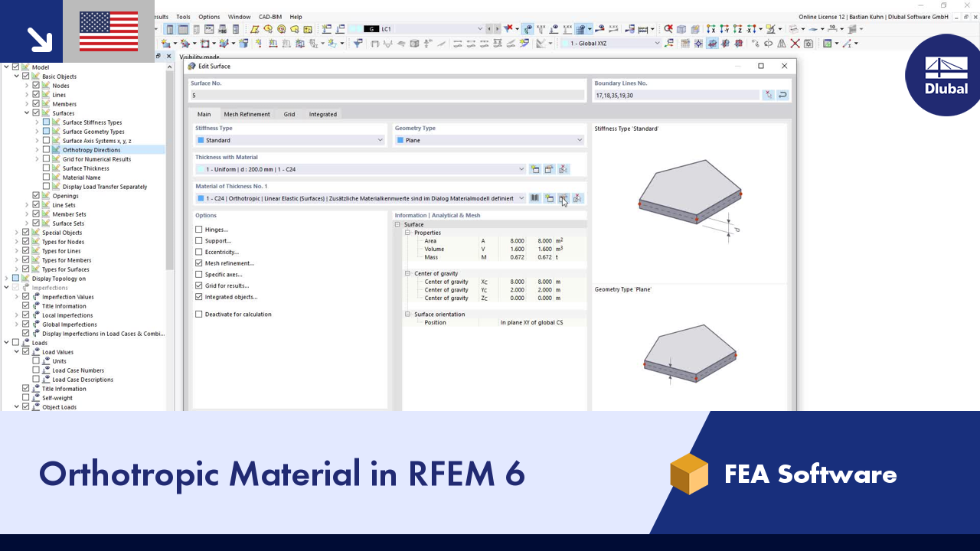This screenshot has height=551, width=980.
Task: Enable the Support option checkbox
Action: 199,241
